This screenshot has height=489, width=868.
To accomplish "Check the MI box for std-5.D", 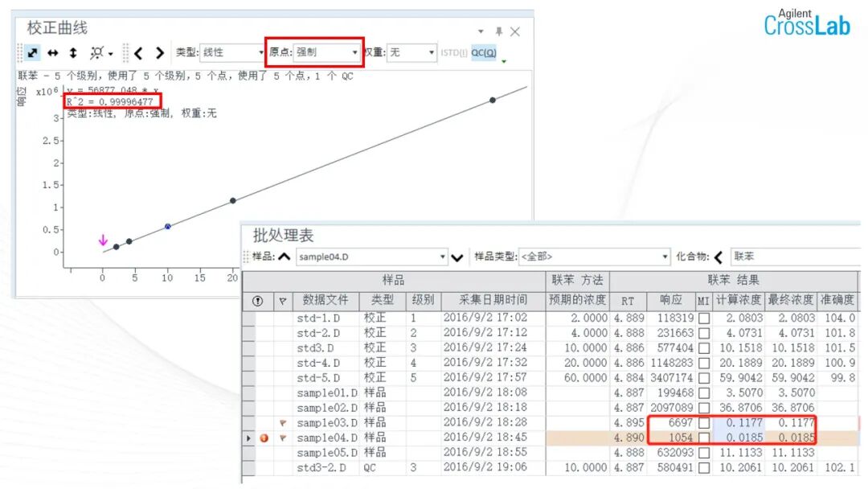I will tap(704, 378).
